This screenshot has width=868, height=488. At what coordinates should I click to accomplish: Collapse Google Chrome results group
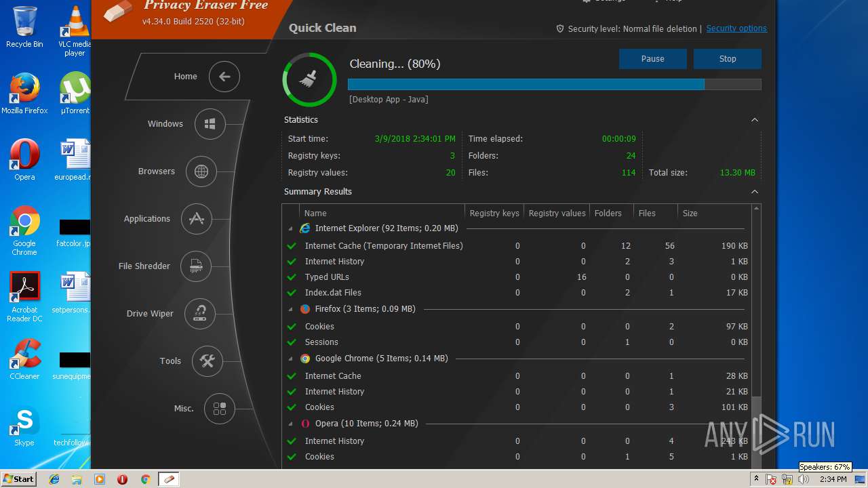(x=291, y=359)
